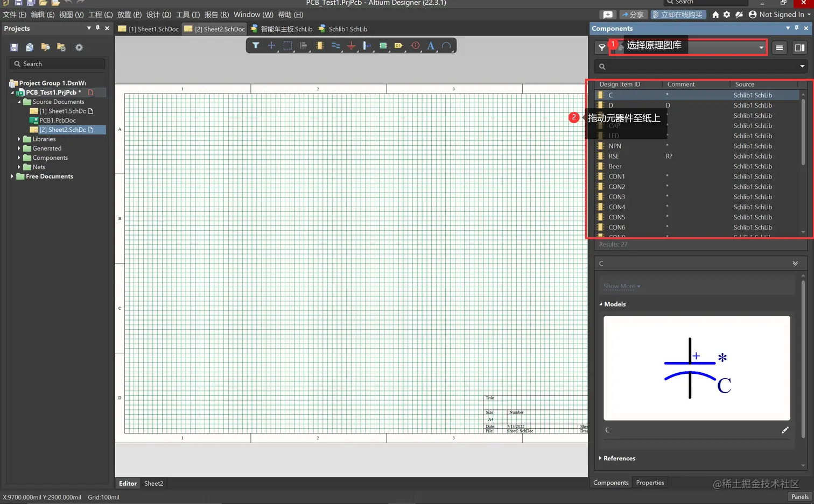814x504 pixels.
Task: Open the 工具 (T) menu
Action: (188, 15)
